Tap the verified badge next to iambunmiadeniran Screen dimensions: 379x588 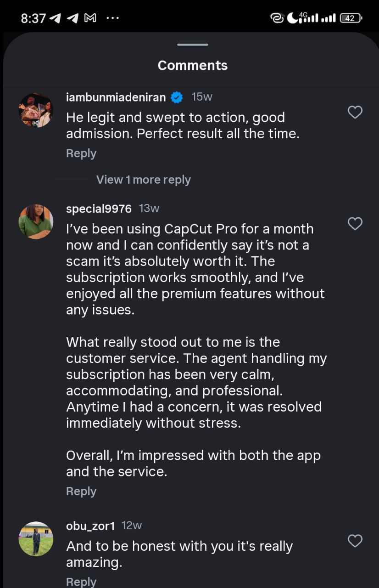pos(176,97)
